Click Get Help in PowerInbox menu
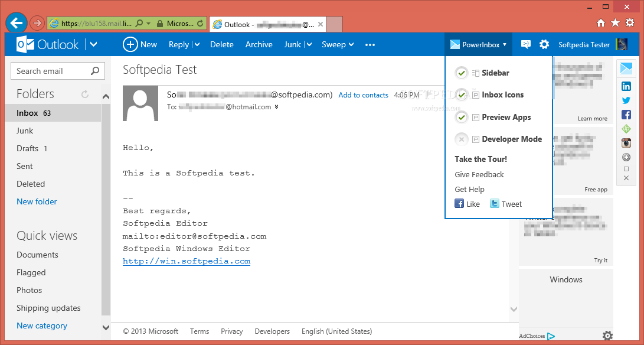Screen dimensions: 644x345 coord(469,189)
